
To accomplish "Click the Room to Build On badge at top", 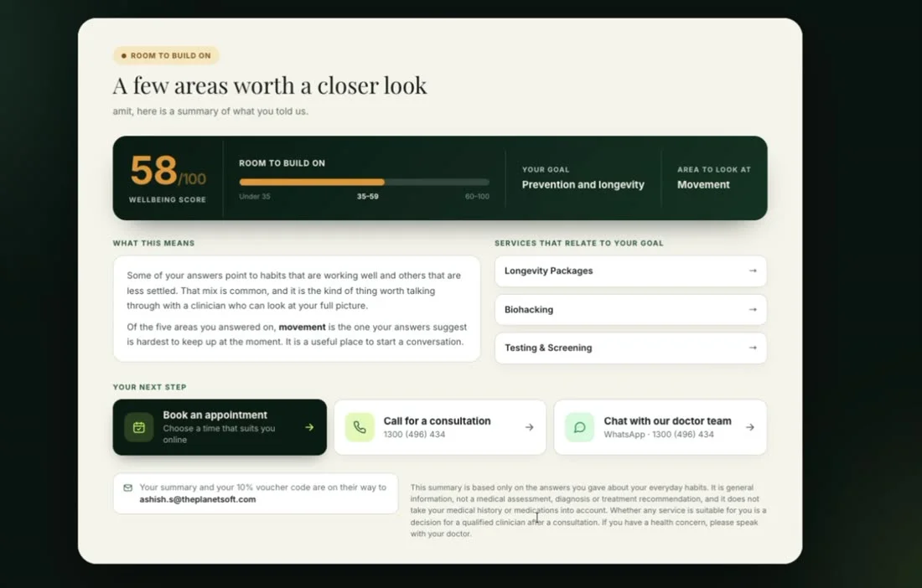I will [x=166, y=56].
